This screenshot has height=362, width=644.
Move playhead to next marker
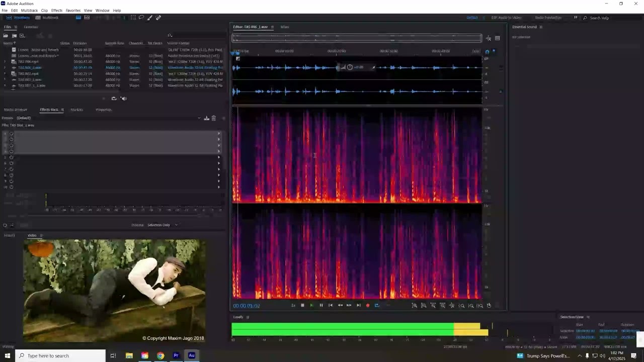tap(358, 305)
